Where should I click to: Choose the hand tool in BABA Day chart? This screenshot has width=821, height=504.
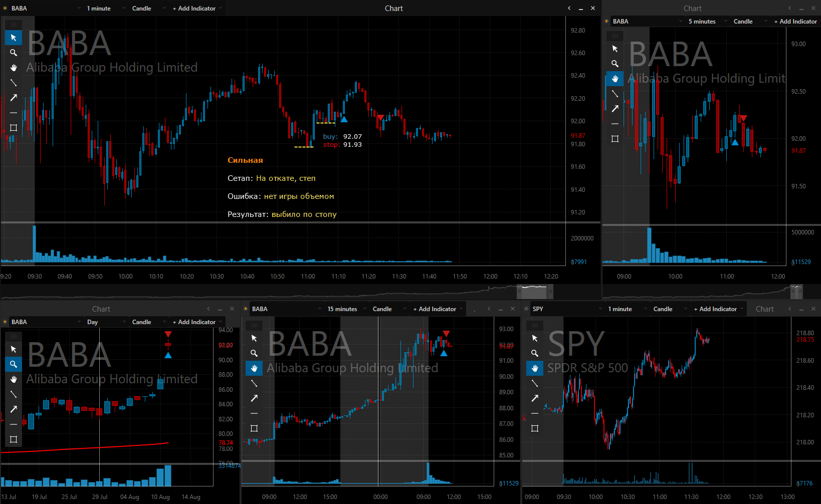(x=14, y=379)
